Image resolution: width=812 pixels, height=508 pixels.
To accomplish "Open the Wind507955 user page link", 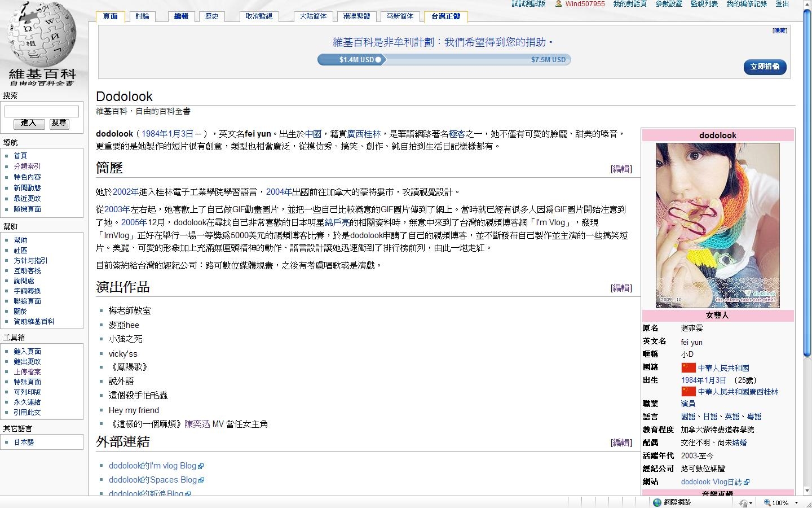I will click(585, 4).
